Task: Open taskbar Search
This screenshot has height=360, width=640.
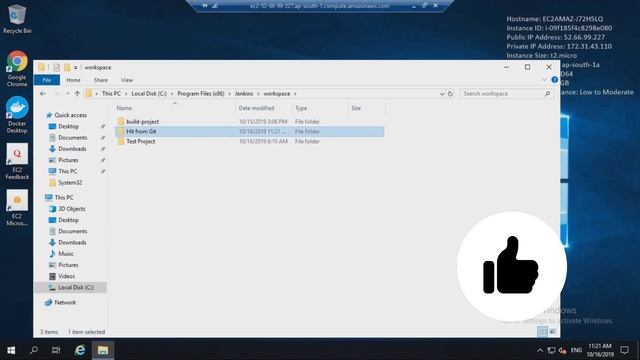Action: click(34, 350)
